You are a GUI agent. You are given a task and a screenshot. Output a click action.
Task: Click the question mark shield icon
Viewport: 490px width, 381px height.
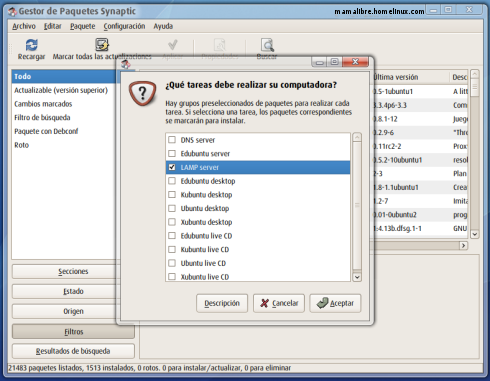[142, 93]
